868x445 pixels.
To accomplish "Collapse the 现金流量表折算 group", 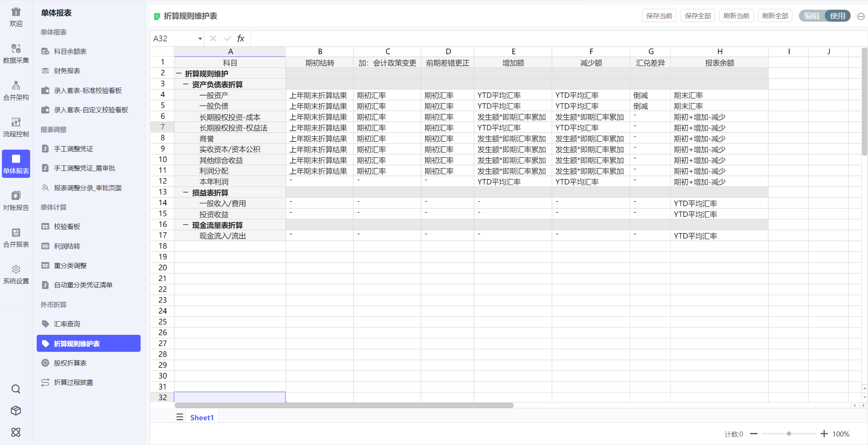I will pyautogui.click(x=186, y=225).
